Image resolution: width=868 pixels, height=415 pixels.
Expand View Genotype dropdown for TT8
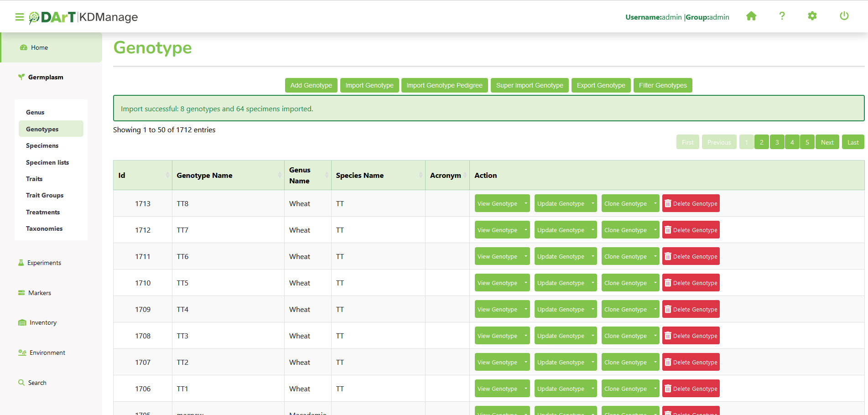[525, 203]
